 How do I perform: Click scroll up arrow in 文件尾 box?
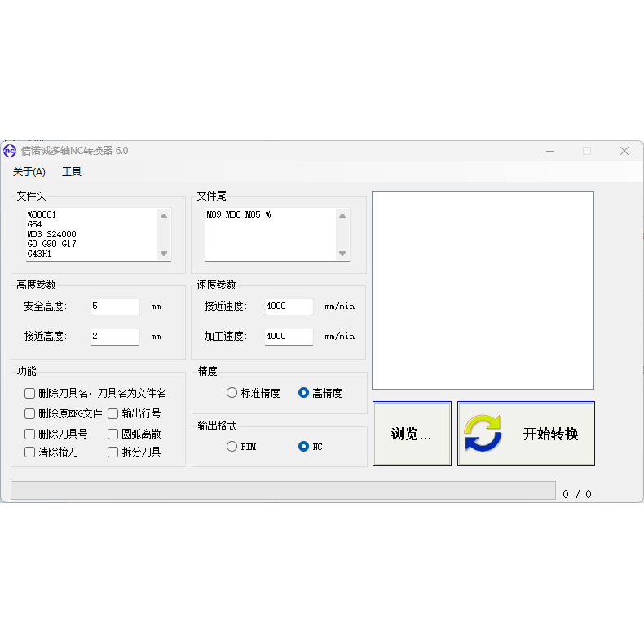342,216
